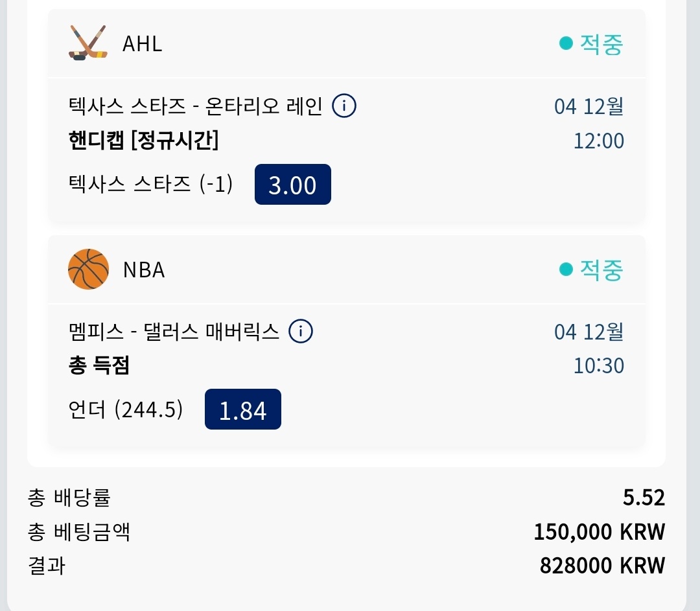The image size is (700, 611).
Task: Open info for Texas Stars match
Action: tap(344, 106)
